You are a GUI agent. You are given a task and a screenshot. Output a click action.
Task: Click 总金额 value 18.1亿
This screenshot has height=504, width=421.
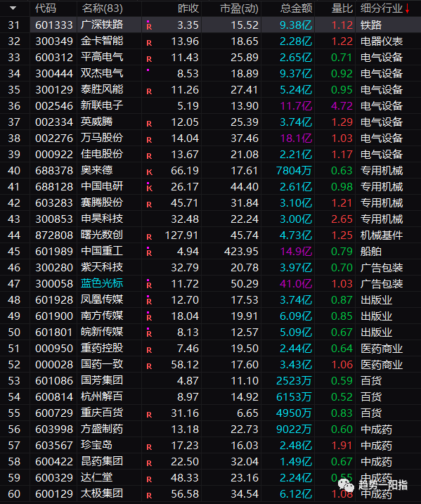(x=296, y=138)
